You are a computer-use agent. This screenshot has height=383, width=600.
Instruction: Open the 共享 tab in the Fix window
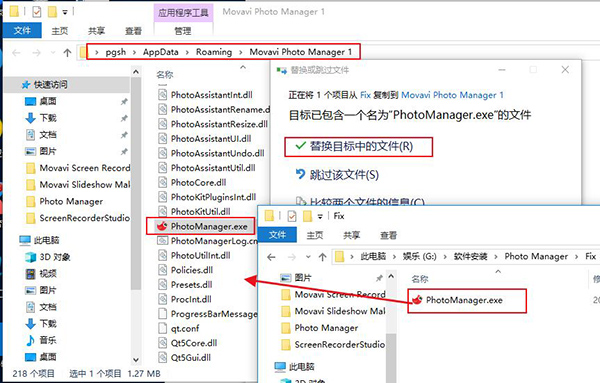351,235
